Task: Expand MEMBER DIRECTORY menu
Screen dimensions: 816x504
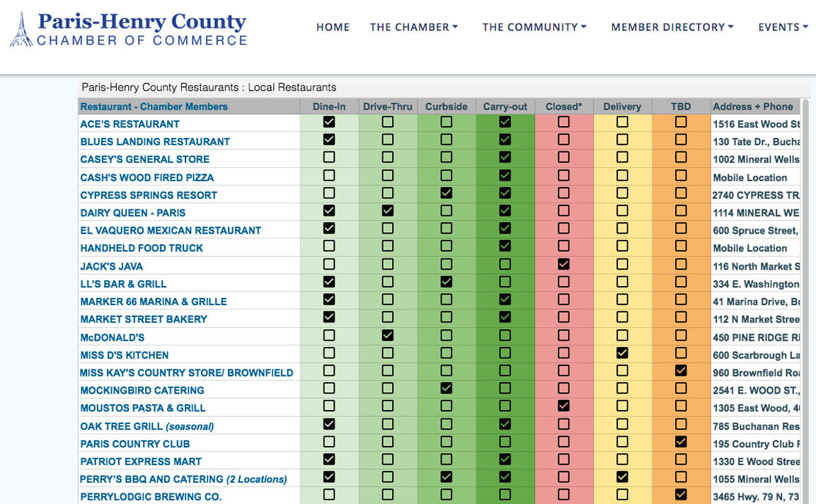Action: coord(672,27)
